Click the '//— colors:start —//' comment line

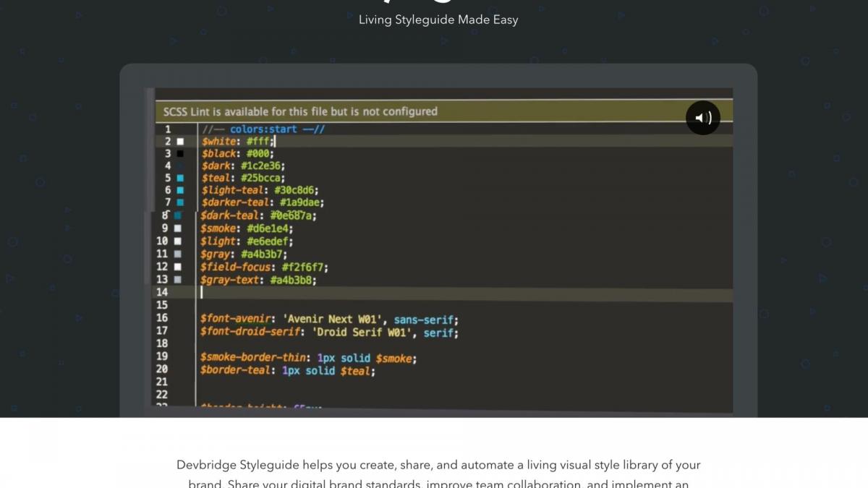click(x=263, y=129)
